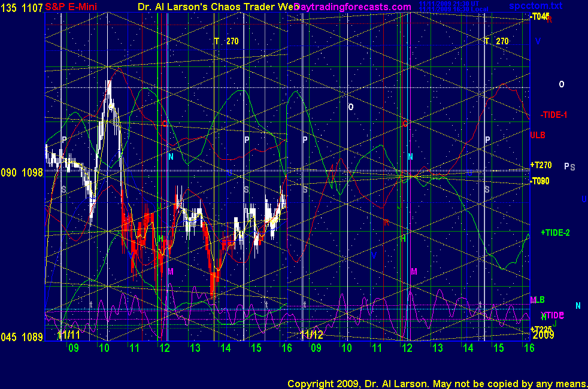Click the '14' hour label of 11/11 session
Viewport: 588px width, 389px height.
point(225,348)
